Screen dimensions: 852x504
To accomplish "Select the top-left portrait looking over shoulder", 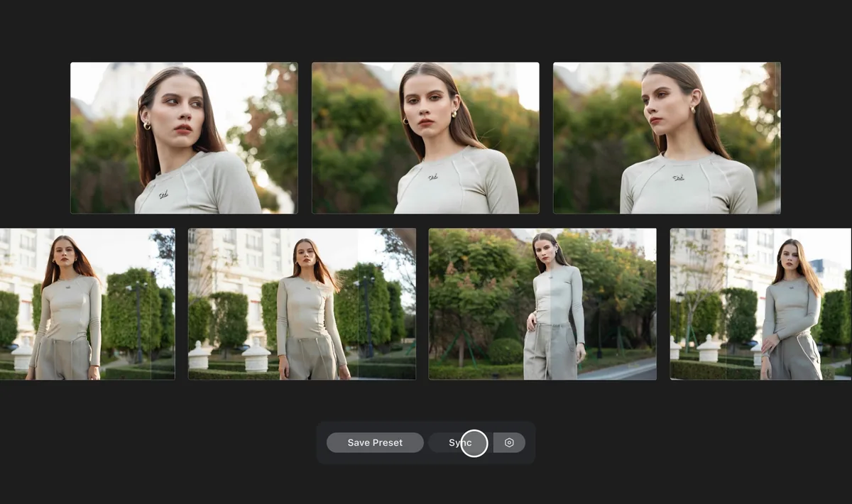I will pyautogui.click(x=184, y=138).
